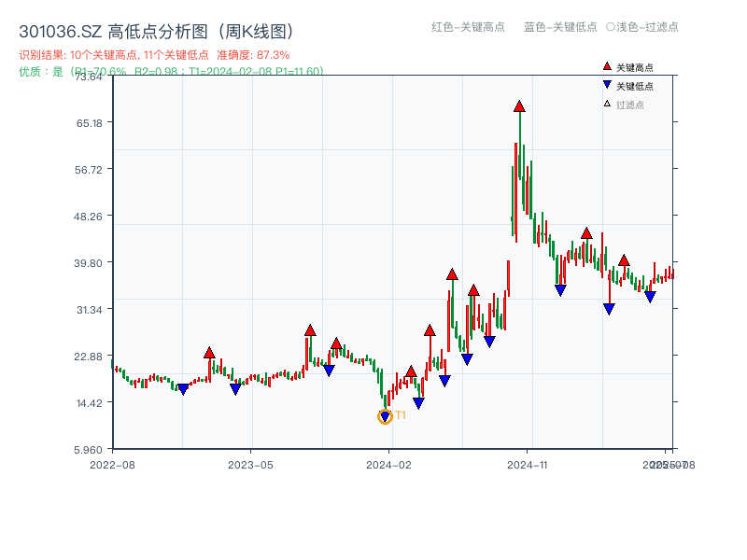The width and height of the screenshot is (747, 560).
Task: Click the first red high triangle after 2023-05
Action: (x=310, y=330)
